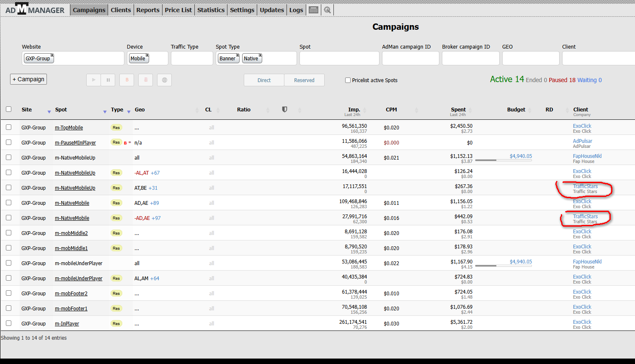Click the red B toolbar icon
This screenshot has width=635, height=364.
coord(127,80)
